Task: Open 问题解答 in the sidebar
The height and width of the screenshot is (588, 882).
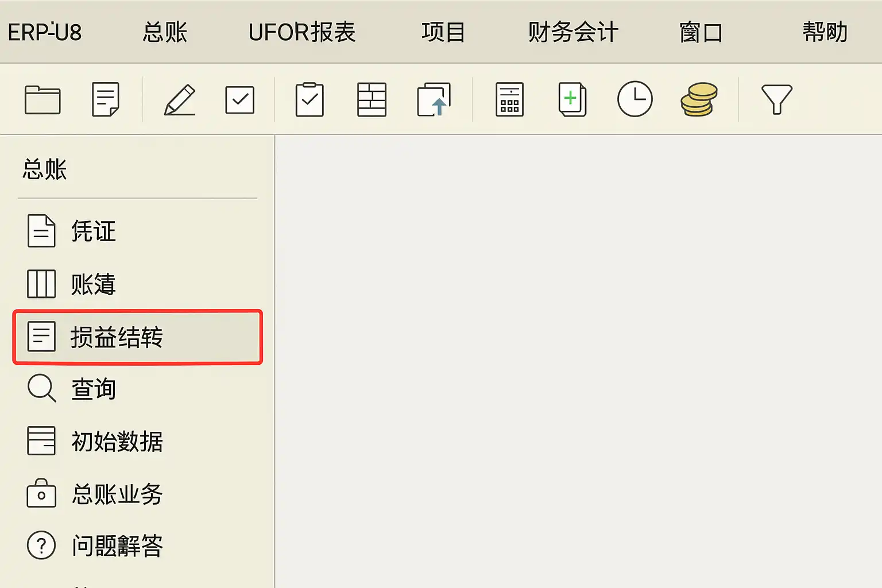Action: (117, 546)
